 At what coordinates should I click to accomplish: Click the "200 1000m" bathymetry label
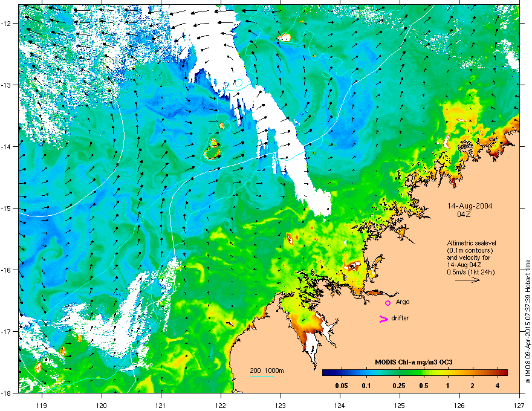click(267, 371)
